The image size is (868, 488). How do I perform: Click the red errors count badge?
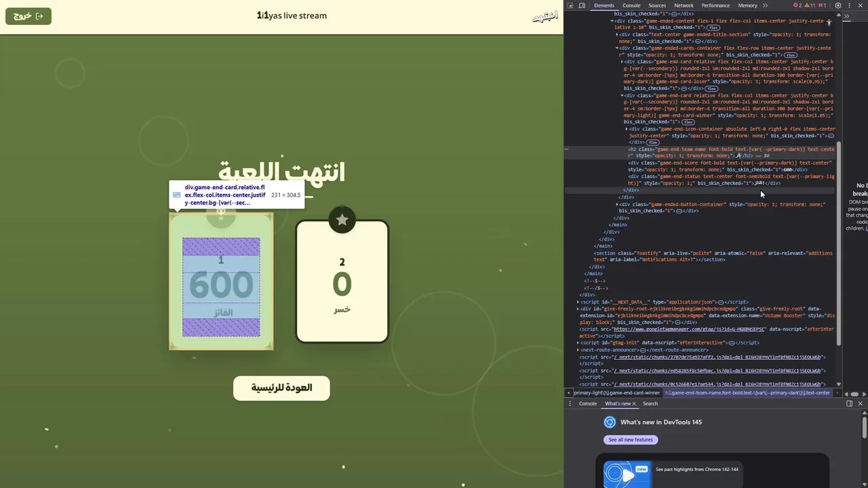coord(797,5)
